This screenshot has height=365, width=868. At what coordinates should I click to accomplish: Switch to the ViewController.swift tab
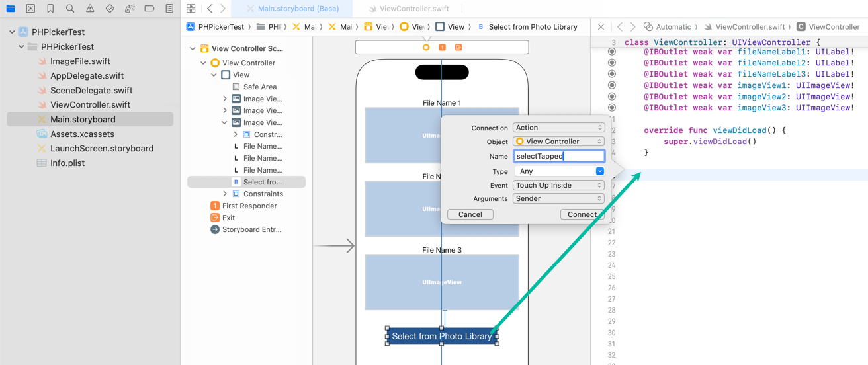408,9
